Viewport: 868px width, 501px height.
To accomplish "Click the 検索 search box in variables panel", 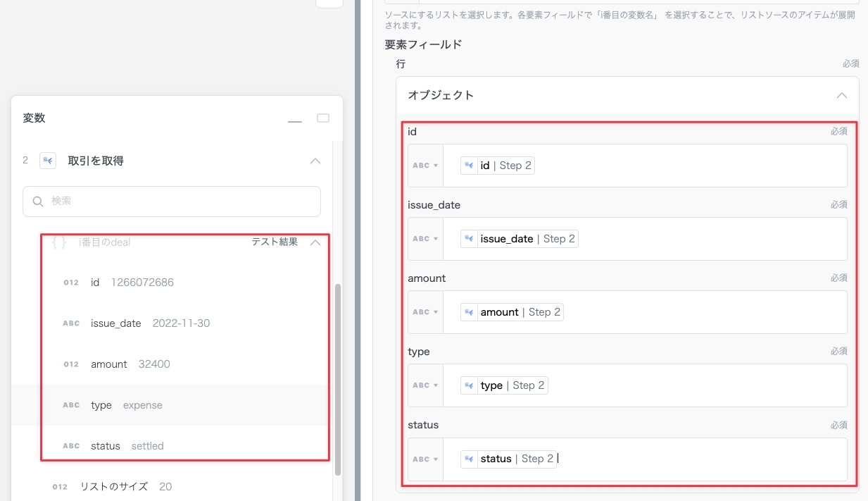I will point(172,202).
